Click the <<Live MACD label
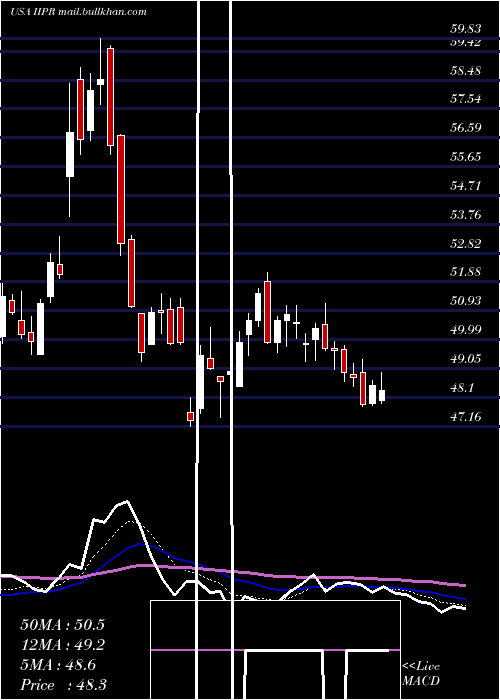Screen dimensions: 500x700 tap(421, 673)
